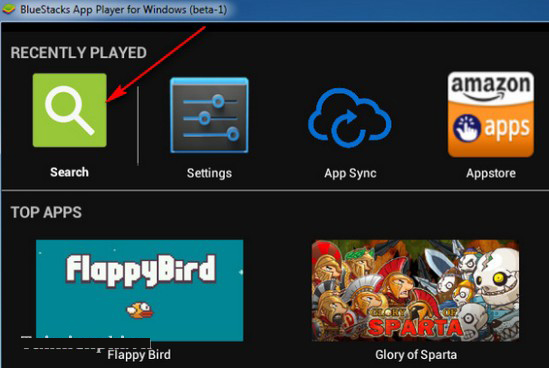The image size is (549, 368).
Task: Click the Glory of Sparta title text
Action: tap(416, 355)
